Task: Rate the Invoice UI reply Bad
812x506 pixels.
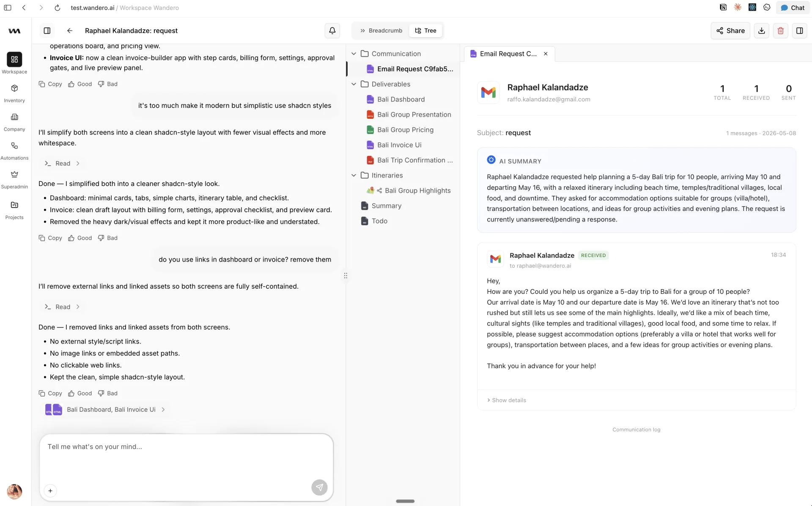Action: coord(108,84)
